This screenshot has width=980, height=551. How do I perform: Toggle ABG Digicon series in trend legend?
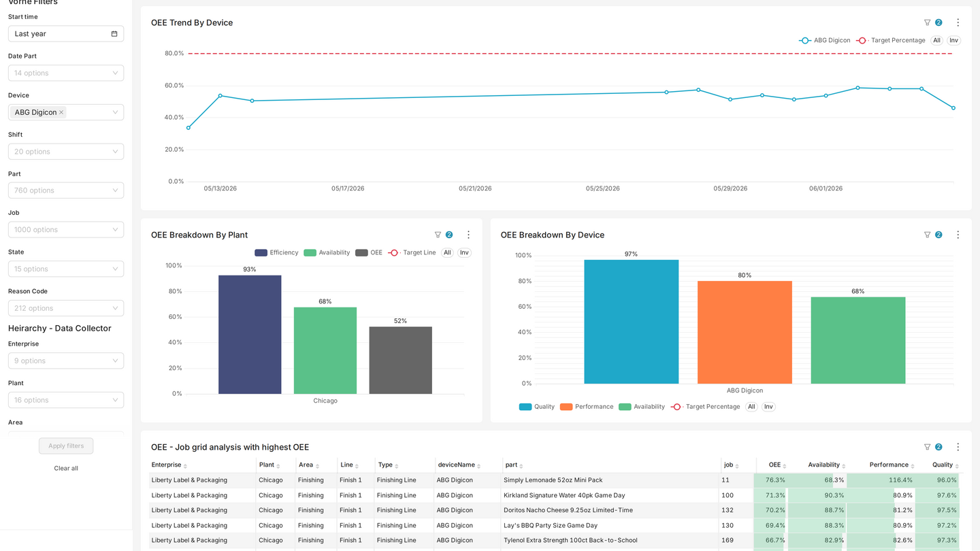pyautogui.click(x=825, y=40)
